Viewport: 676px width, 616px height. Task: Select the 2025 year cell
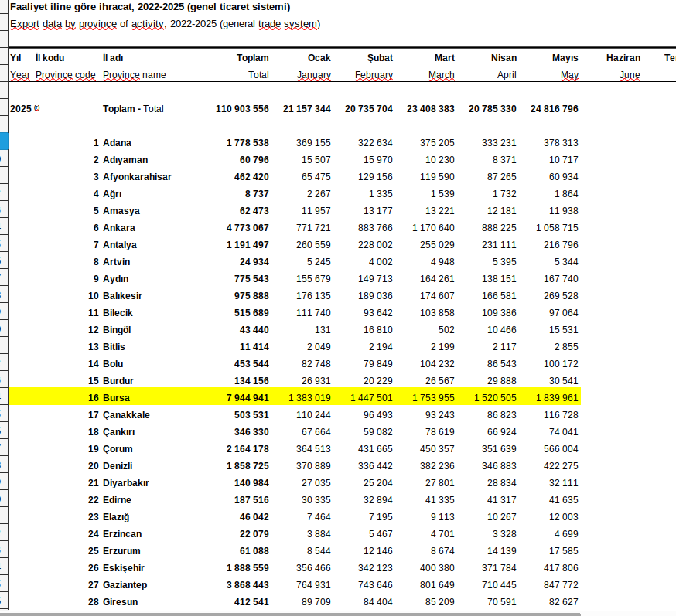coord(21,109)
